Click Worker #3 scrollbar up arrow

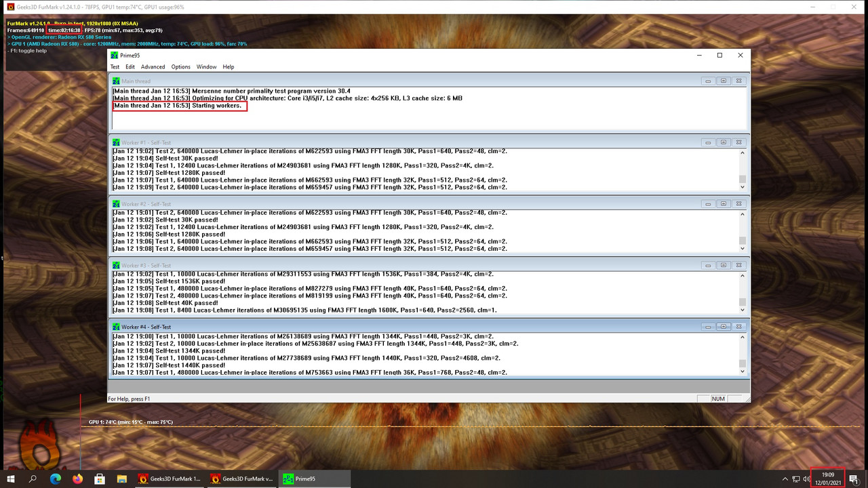click(743, 275)
